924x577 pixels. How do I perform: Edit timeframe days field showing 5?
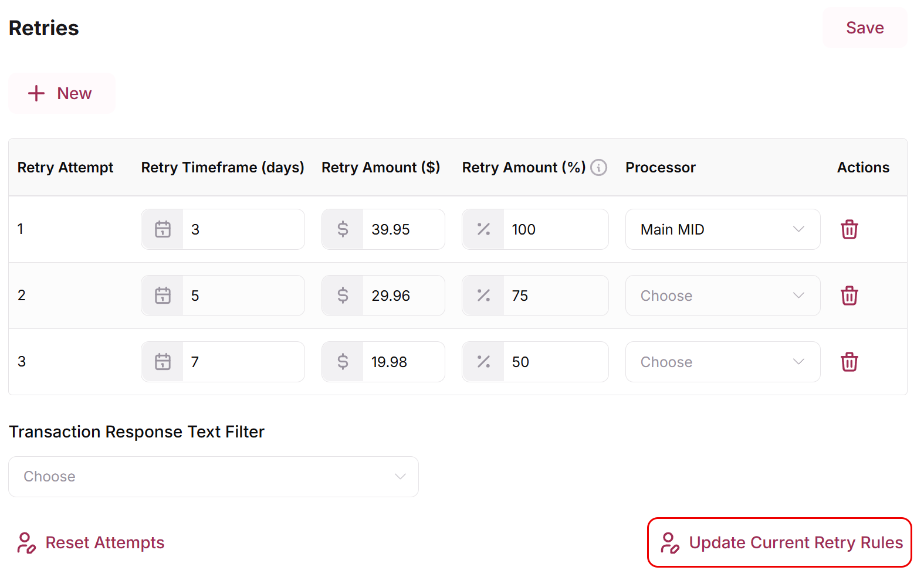pyautogui.click(x=243, y=296)
